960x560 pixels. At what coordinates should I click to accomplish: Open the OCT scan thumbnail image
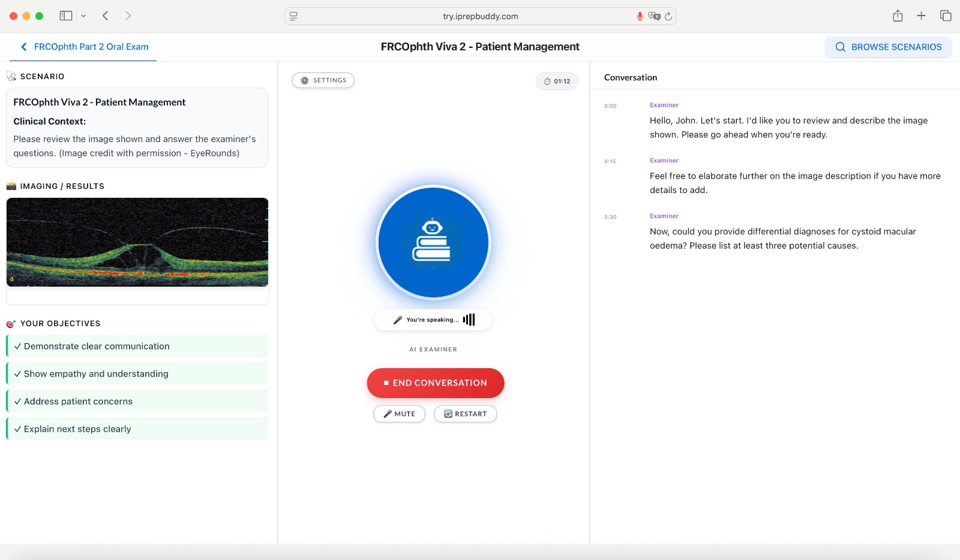coord(137,242)
